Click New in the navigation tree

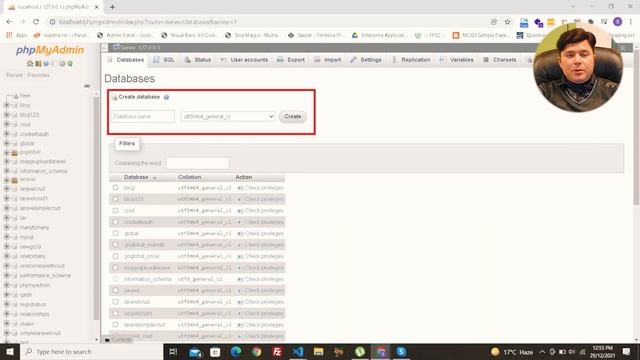[x=25, y=96]
